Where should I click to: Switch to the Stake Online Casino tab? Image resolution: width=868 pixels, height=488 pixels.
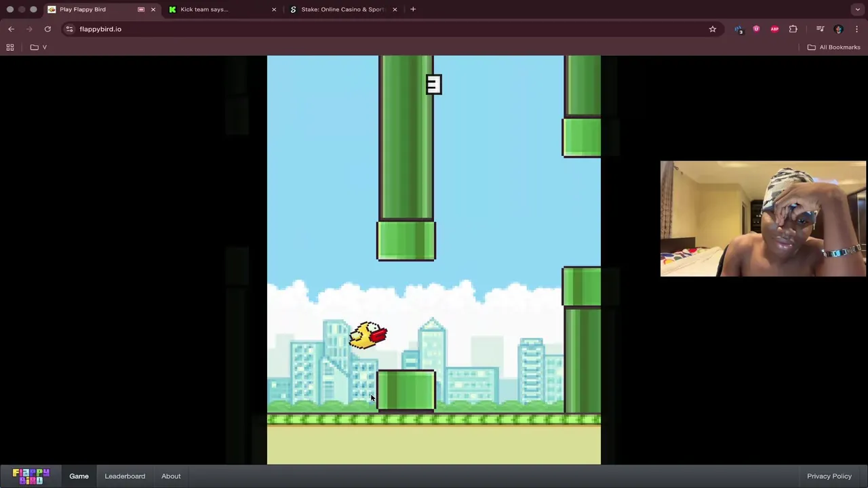[342, 9]
